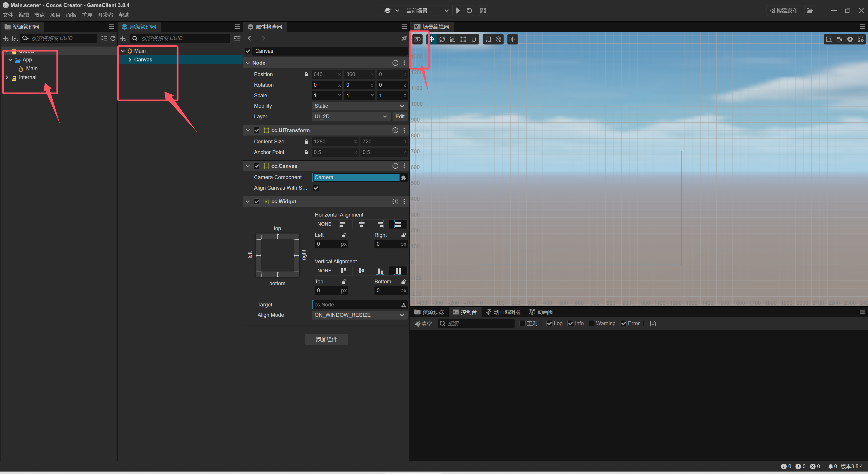The width and height of the screenshot is (868, 474).
Task: Click refresh icon in assets panel
Action: [113, 38]
